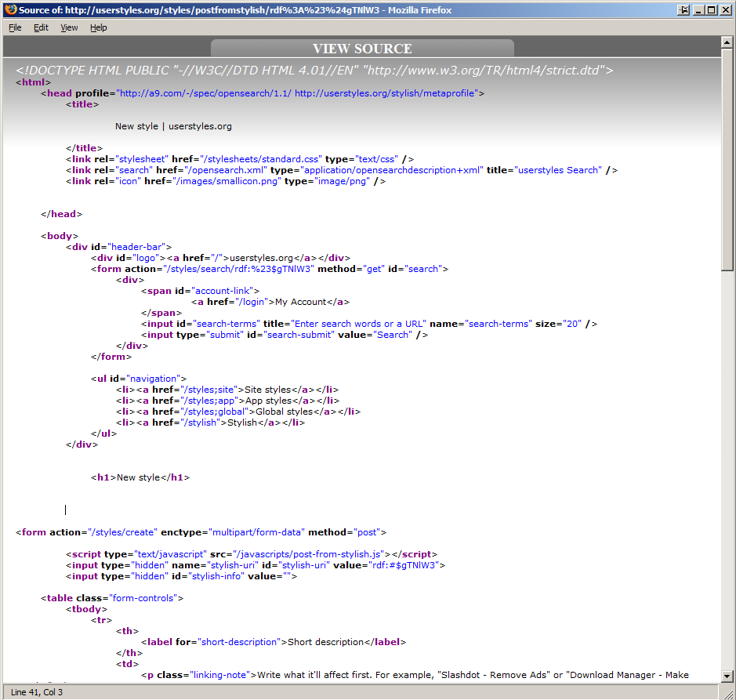The image size is (736, 700).
Task: Click the post-from-stylish.js script src value
Action: point(308,554)
